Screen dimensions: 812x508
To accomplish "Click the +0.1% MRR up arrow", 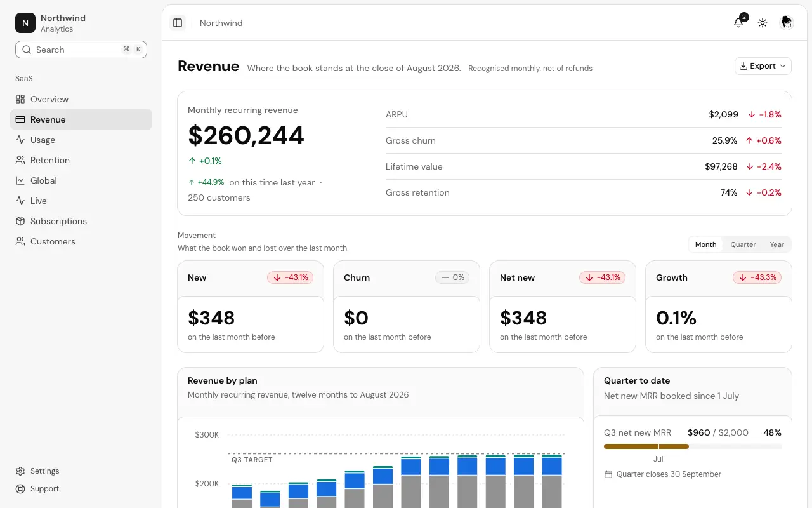I will (192, 161).
